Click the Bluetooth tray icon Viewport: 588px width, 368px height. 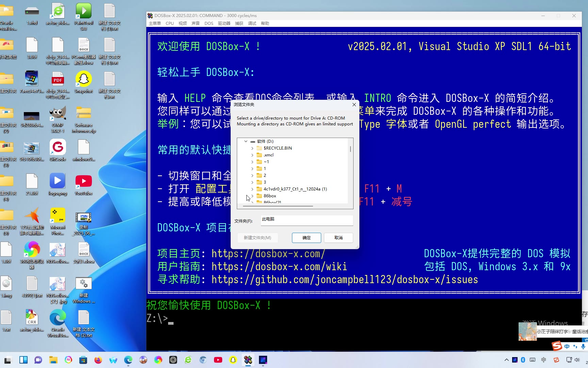(x=523, y=360)
